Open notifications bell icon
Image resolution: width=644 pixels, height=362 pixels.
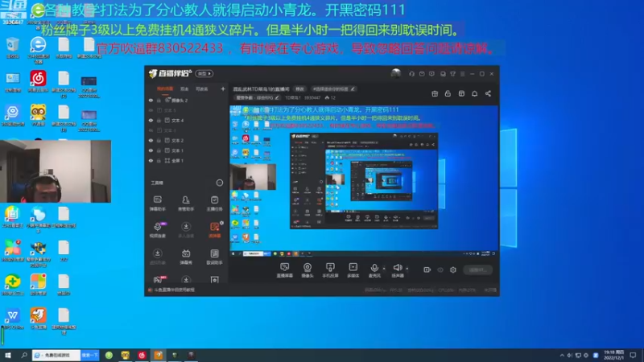(x=474, y=93)
